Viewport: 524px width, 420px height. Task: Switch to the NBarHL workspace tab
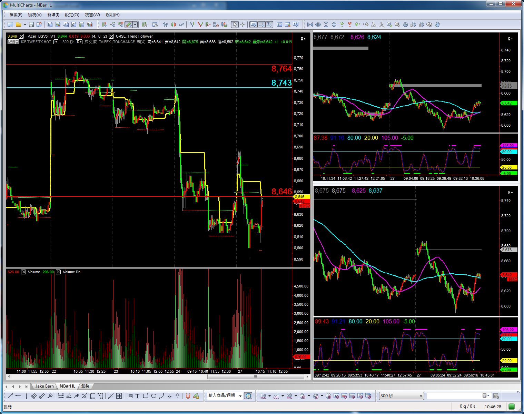67,386
